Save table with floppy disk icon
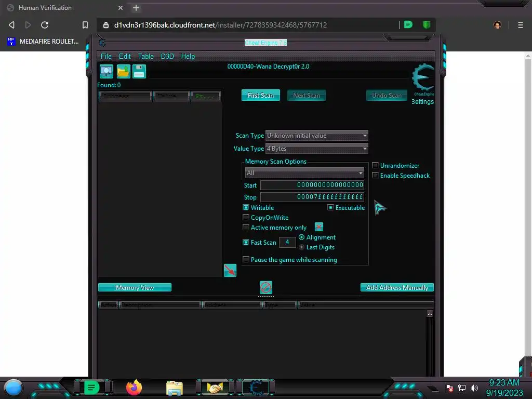Image resolution: width=532 pixels, height=399 pixels. pyautogui.click(x=139, y=72)
